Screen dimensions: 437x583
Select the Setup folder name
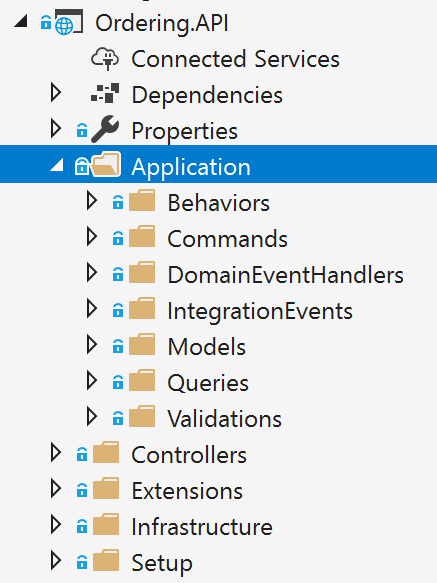pos(162,564)
